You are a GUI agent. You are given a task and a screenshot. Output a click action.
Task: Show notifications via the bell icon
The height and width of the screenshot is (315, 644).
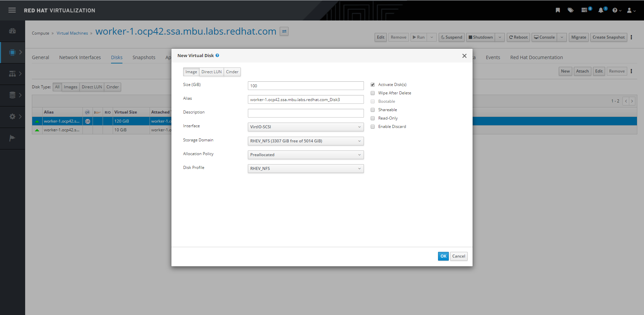[600, 10]
